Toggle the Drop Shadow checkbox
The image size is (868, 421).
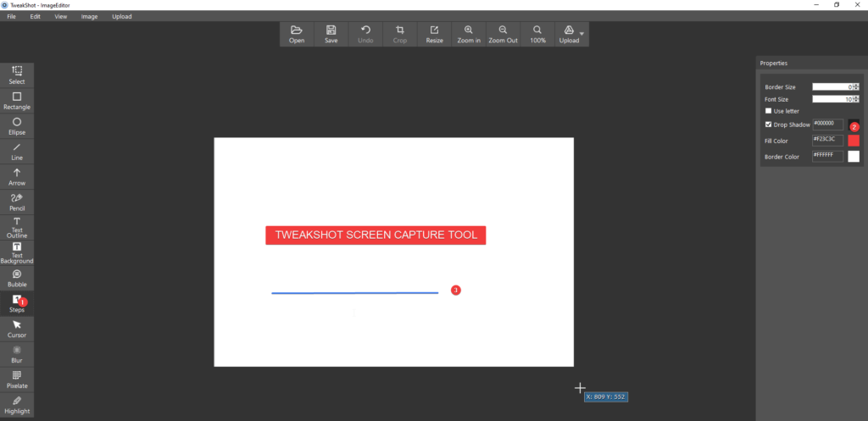(768, 125)
